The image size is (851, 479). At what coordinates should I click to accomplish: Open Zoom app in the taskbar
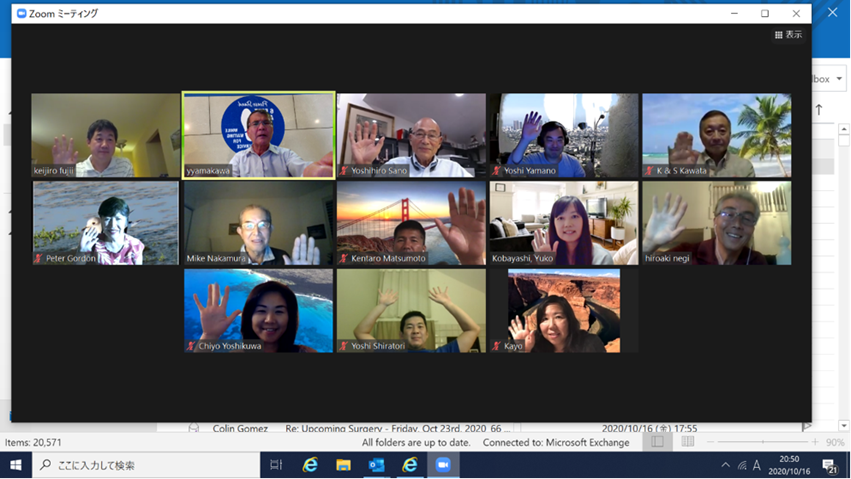pyautogui.click(x=442, y=465)
